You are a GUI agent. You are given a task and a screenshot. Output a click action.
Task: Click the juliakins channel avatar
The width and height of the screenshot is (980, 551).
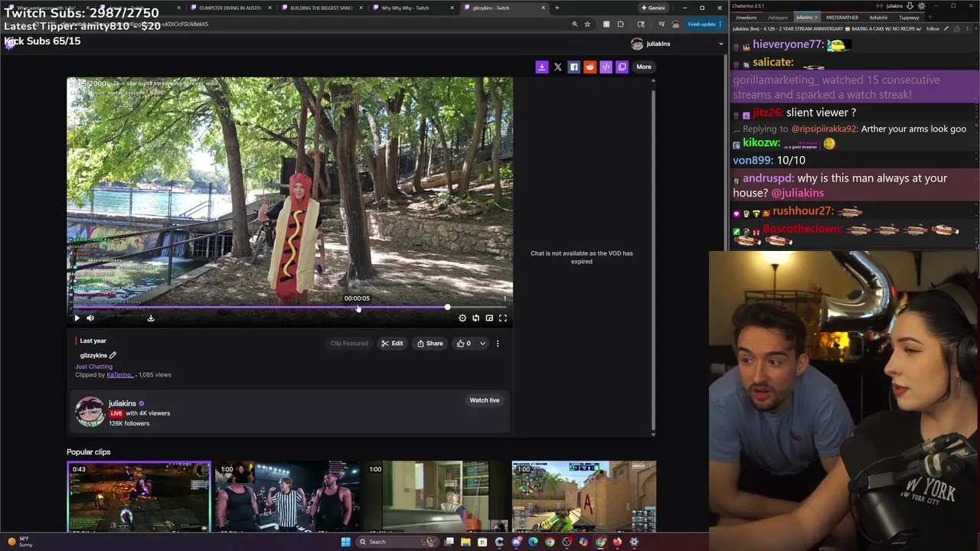coord(90,412)
